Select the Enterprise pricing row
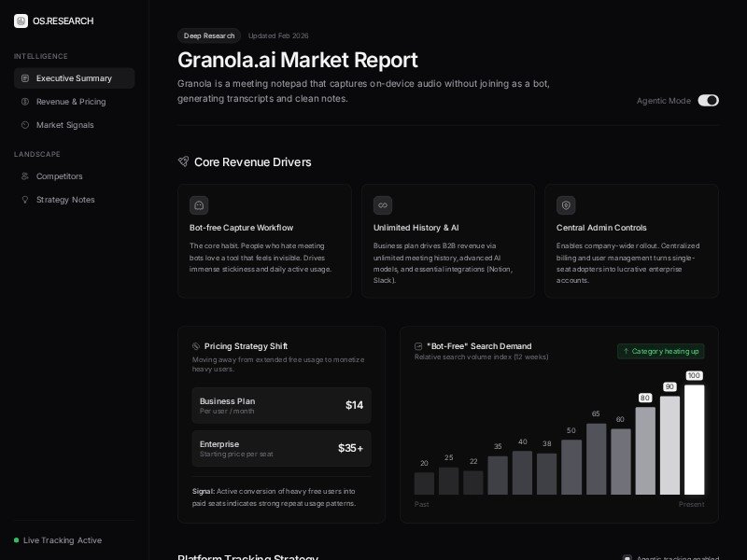This screenshot has height=560, width=747. click(281, 448)
